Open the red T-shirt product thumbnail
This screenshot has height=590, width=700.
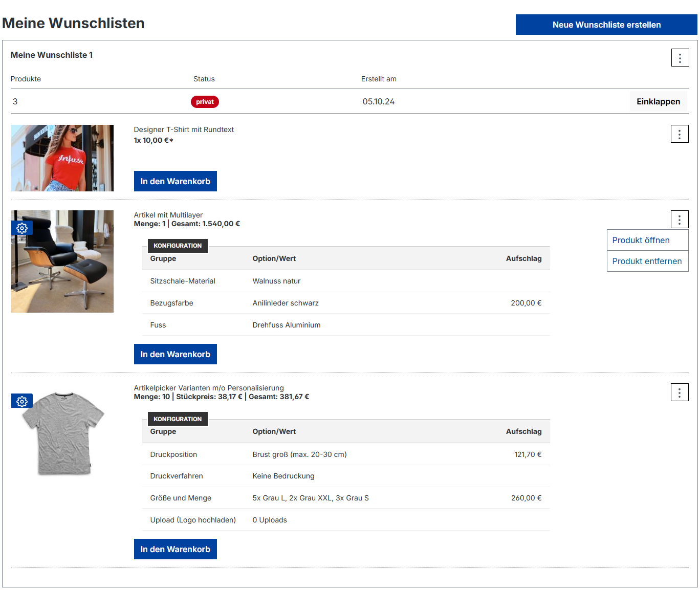[62, 158]
